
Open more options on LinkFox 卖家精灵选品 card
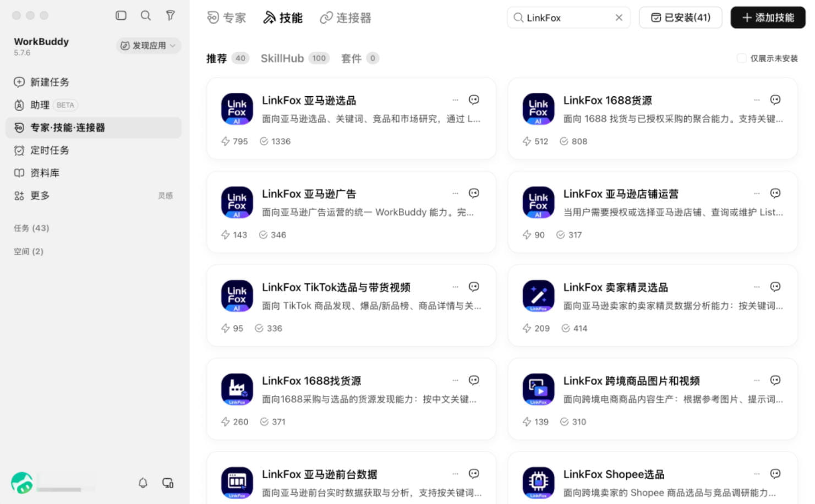click(757, 287)
